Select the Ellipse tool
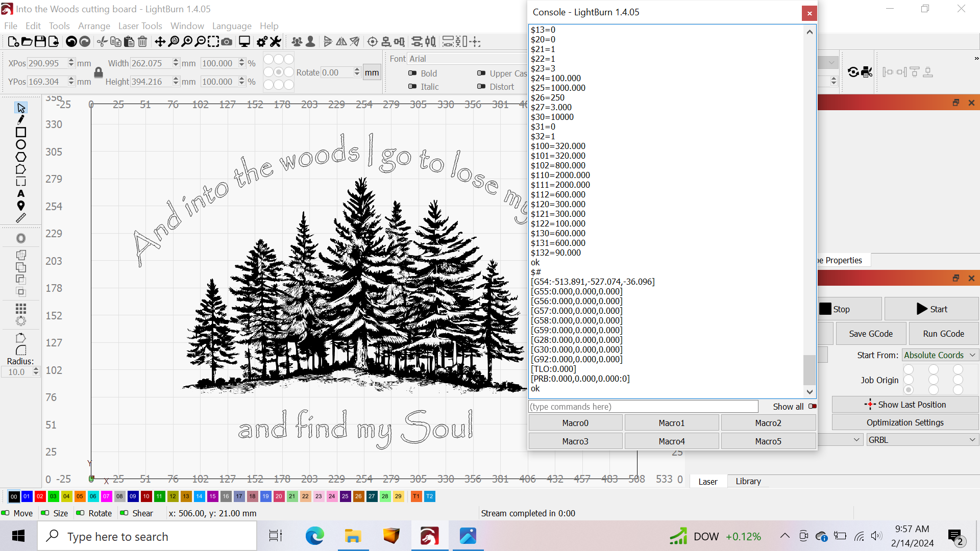The height and width of the screenshot is (551, 980). pyautogui.click(x=21, y=144)
